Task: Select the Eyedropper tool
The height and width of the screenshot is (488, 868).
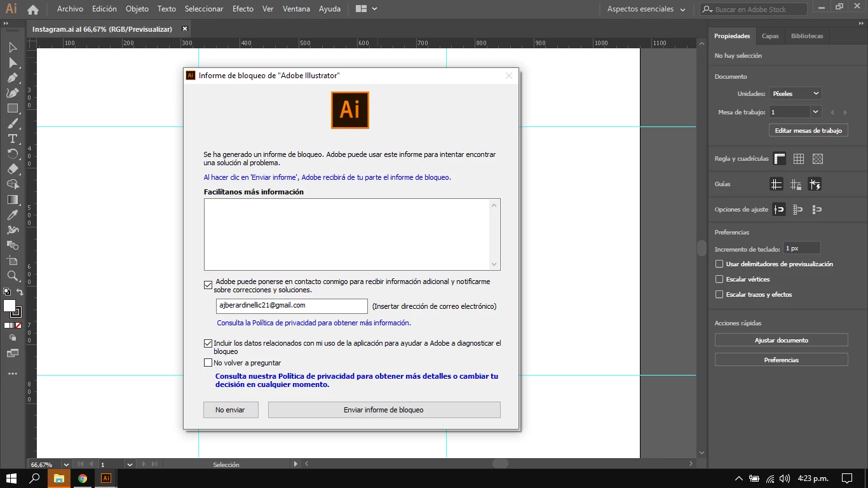Action: (13, 215)
